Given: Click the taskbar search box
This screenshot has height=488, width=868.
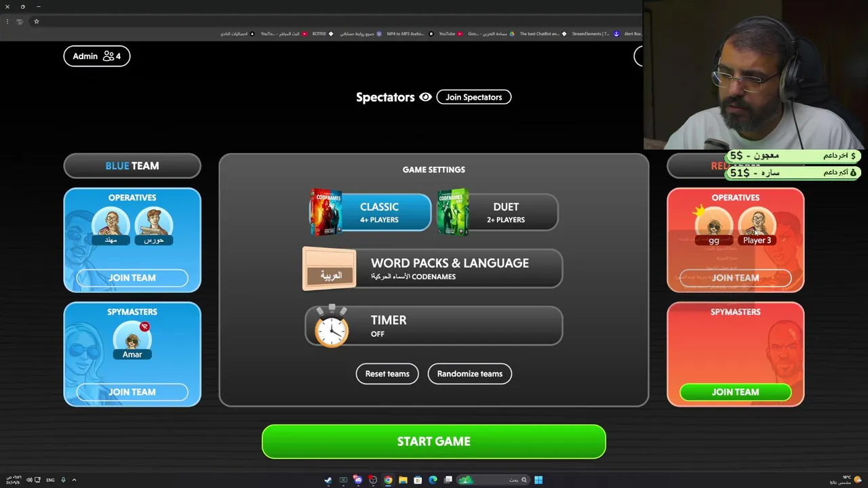Looking at the screenshot, I should coord(494,480).
